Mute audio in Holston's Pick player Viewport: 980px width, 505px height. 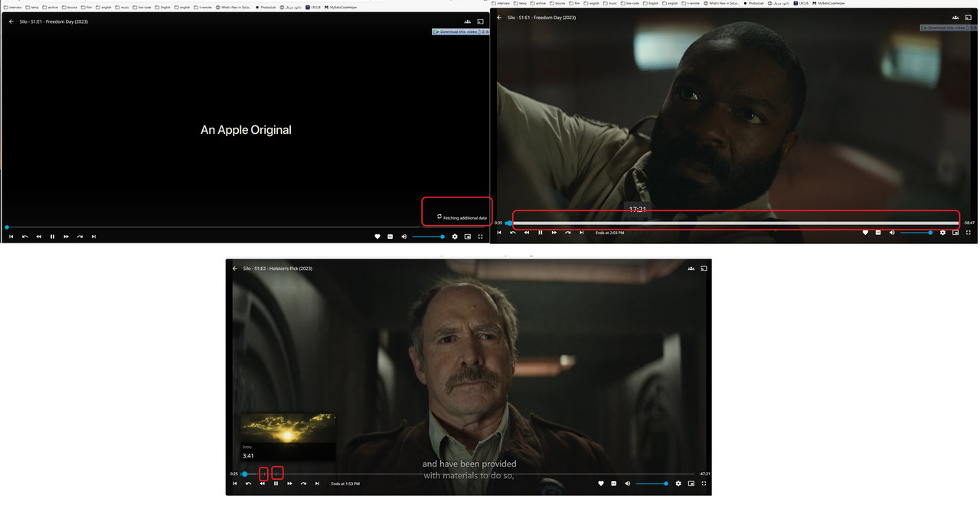628,484
